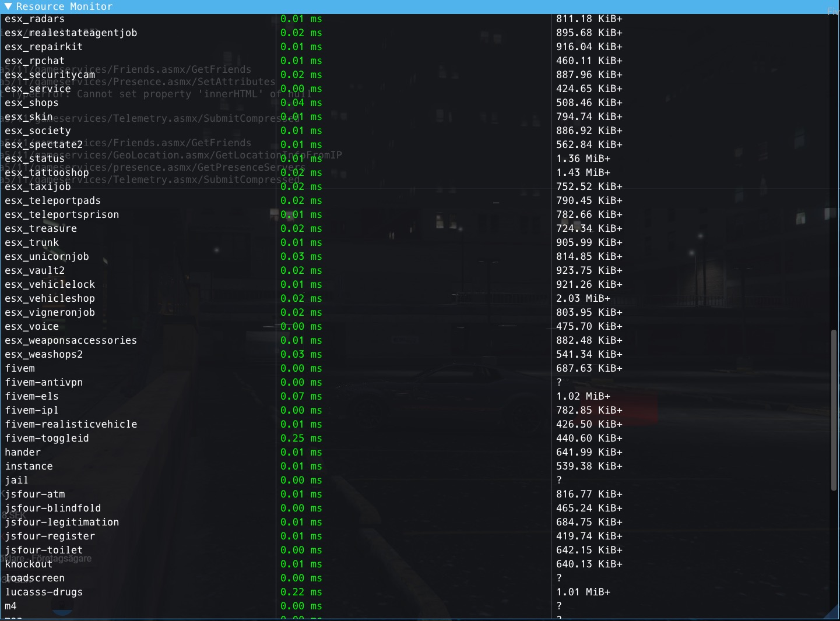Select esx_teleportsprison resource
This screenshot has height=621, width=840.
pyautogui.click(x=62, y=215)
